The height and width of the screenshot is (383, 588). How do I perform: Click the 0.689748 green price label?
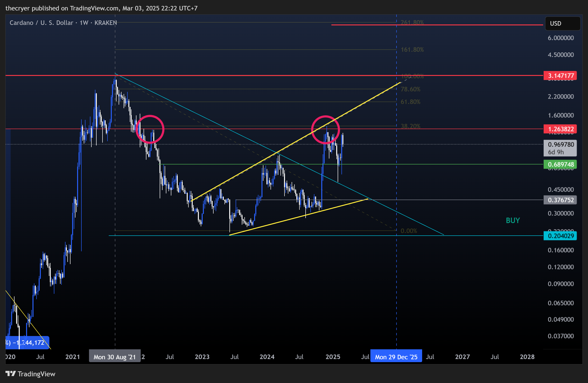tap(560, 164)
